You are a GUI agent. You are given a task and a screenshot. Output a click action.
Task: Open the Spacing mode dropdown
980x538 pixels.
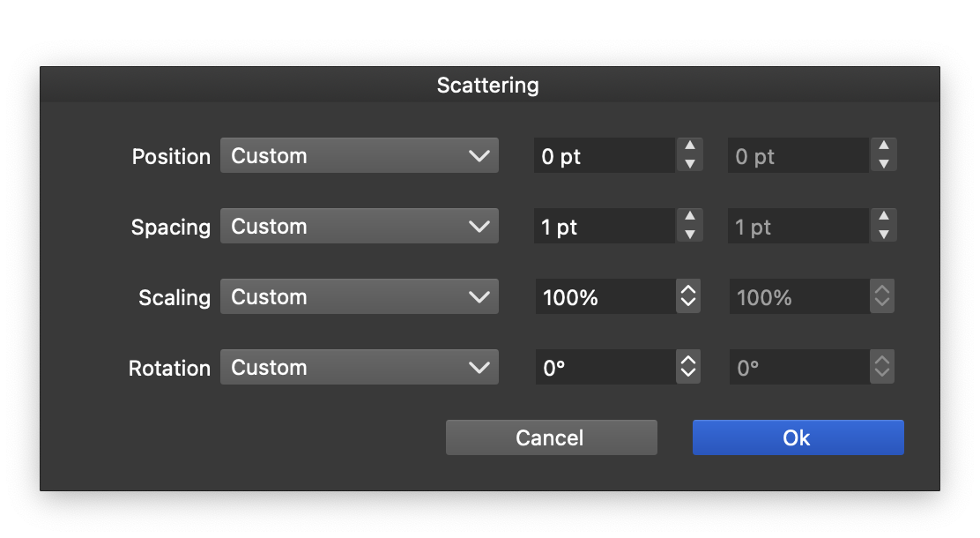[x=359, y=227]
